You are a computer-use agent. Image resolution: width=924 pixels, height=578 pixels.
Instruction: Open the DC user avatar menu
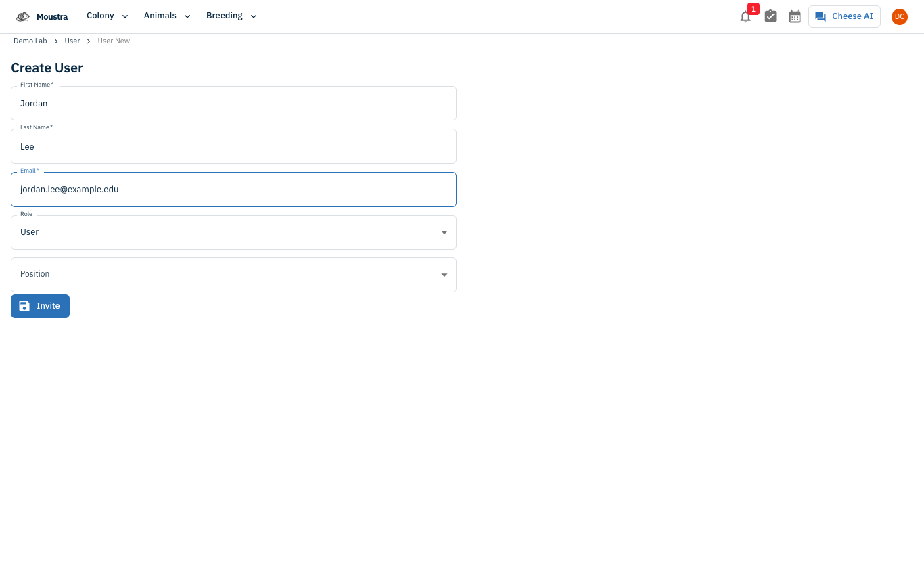(899, 16)
